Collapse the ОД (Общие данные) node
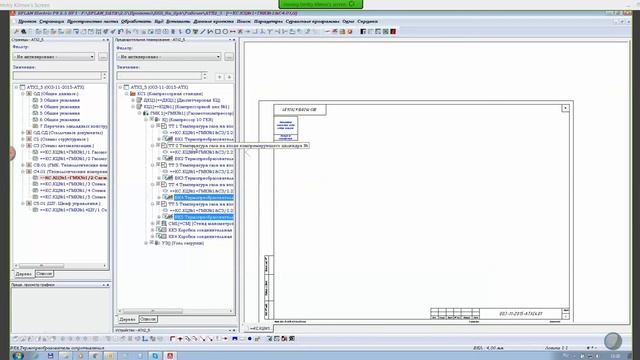This screenshot has width=640, height=360. coord(23,93)
